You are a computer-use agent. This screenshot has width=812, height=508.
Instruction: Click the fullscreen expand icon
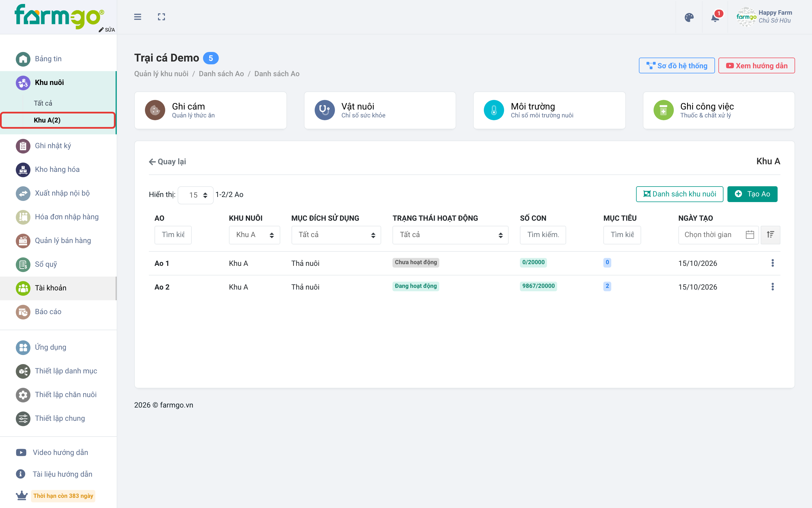tap(161, 17)
